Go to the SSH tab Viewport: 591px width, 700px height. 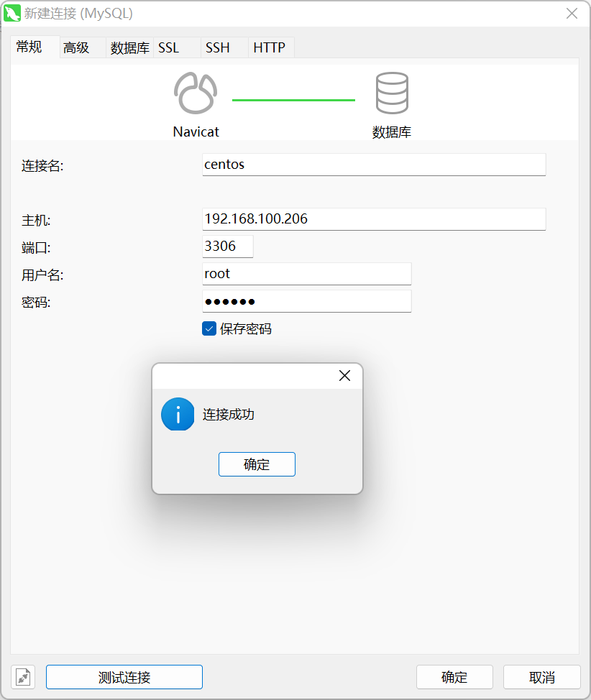[x=218, y=48]
